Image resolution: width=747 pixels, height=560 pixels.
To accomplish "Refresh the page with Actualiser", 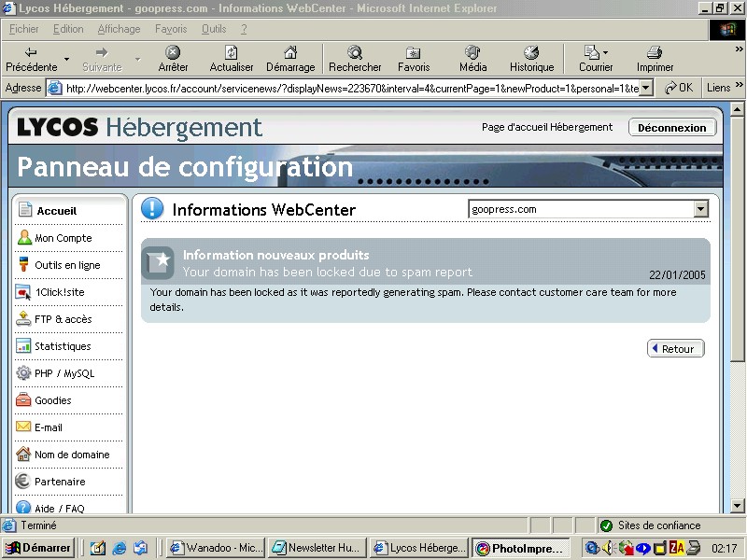I will coord(231,59).
